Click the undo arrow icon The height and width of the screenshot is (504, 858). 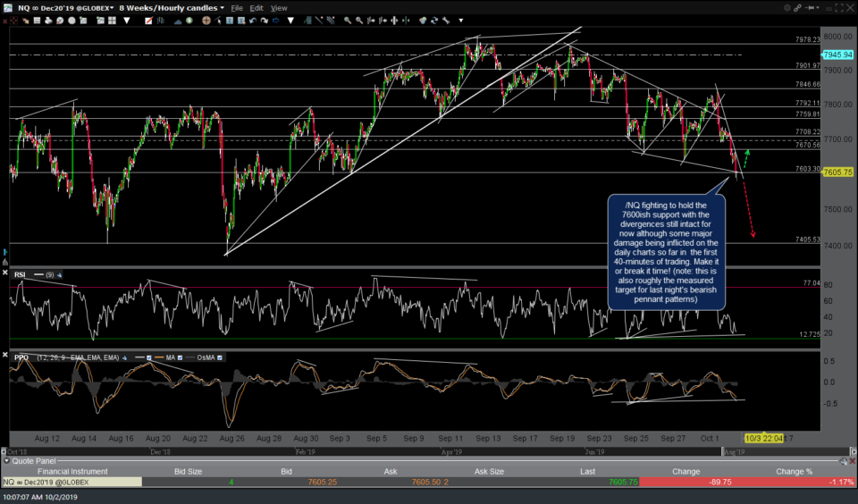(253, 21)
